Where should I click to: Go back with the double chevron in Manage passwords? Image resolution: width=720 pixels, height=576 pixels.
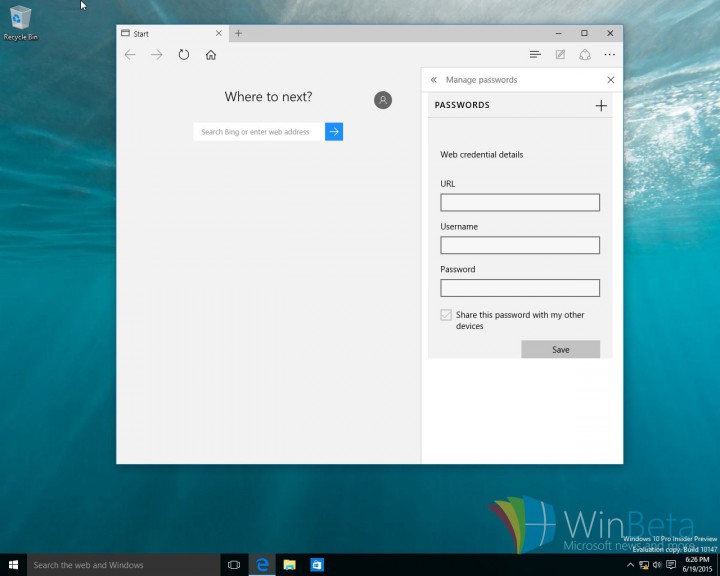coord(433,80)
